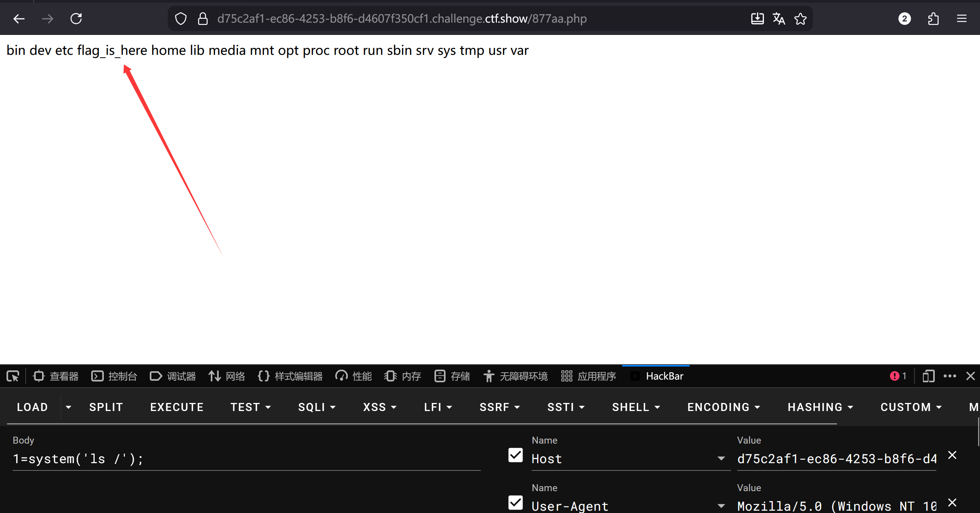This screenshot has height=513, width=980.
Task: Open the extensions puzzle icon
Action: pos(933,18)
